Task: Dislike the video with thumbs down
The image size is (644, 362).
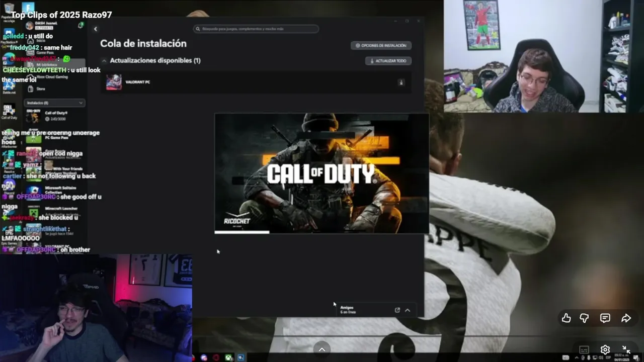Action: (x=584, y=318)
